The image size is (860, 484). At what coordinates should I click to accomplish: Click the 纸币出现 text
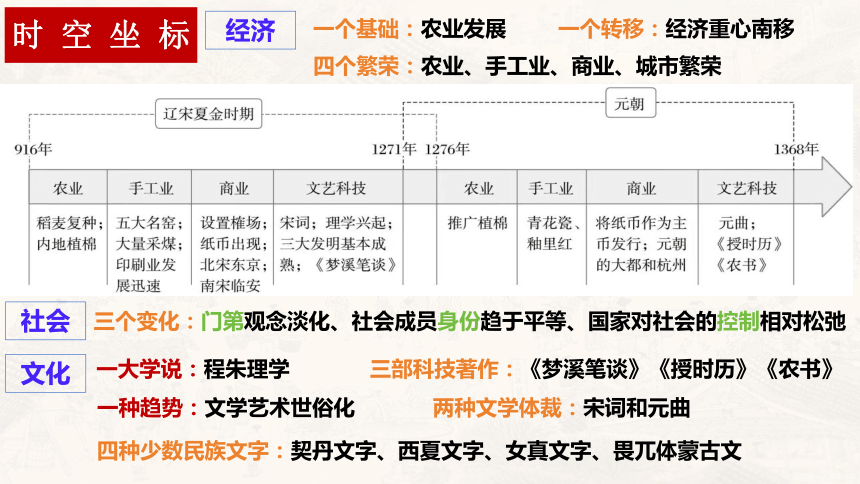pyautogui.click(x=230, y=244)
